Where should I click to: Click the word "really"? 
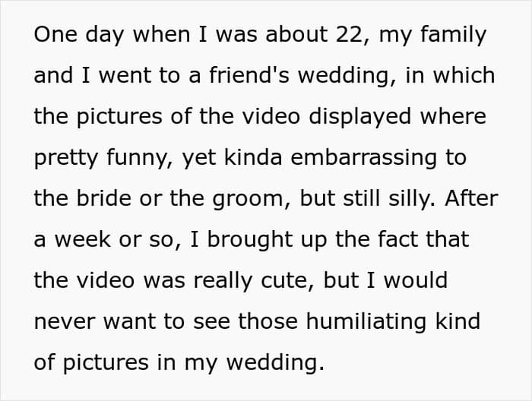[223, 281]
